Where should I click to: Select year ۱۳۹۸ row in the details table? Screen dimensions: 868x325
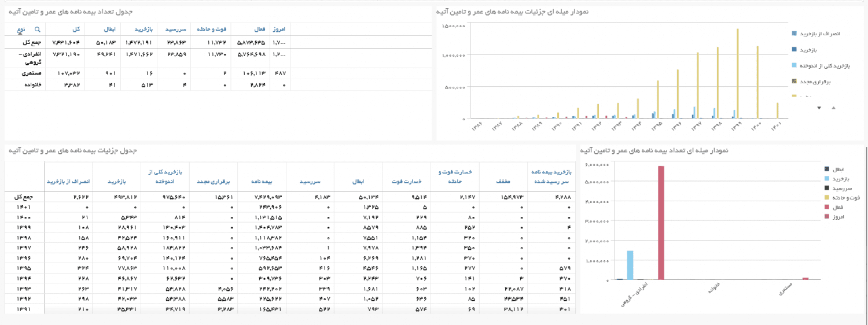290,238
